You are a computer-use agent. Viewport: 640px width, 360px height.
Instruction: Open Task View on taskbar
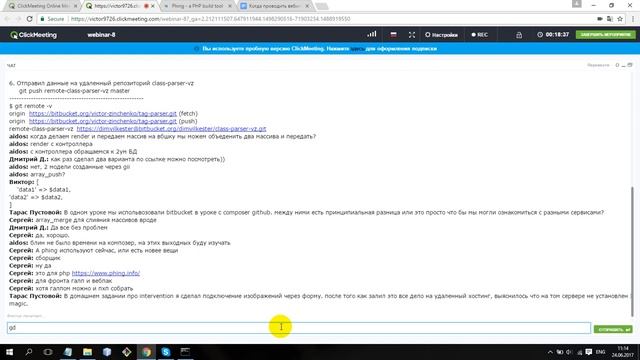click(48, 352)
